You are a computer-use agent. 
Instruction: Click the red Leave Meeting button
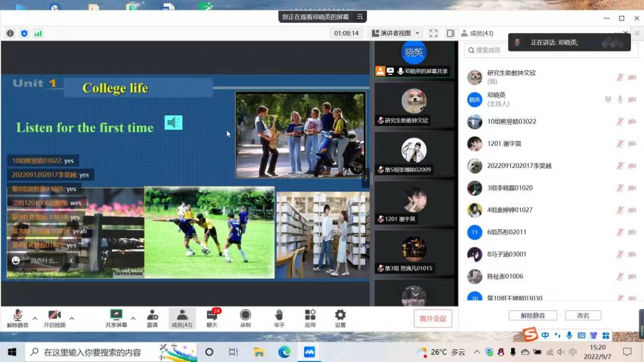pos(433,318)
